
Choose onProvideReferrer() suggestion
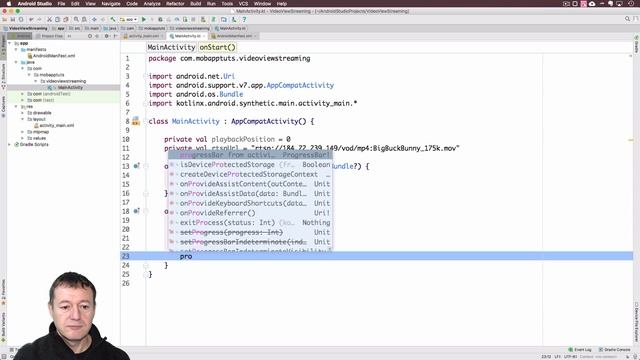coord(250,213)
